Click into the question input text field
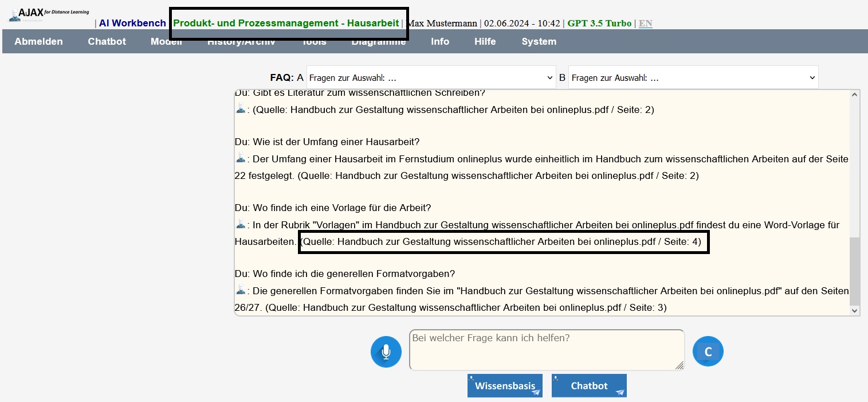Viewport: 868px width, 402px height. pyautogui.click(x=546, y=350)
